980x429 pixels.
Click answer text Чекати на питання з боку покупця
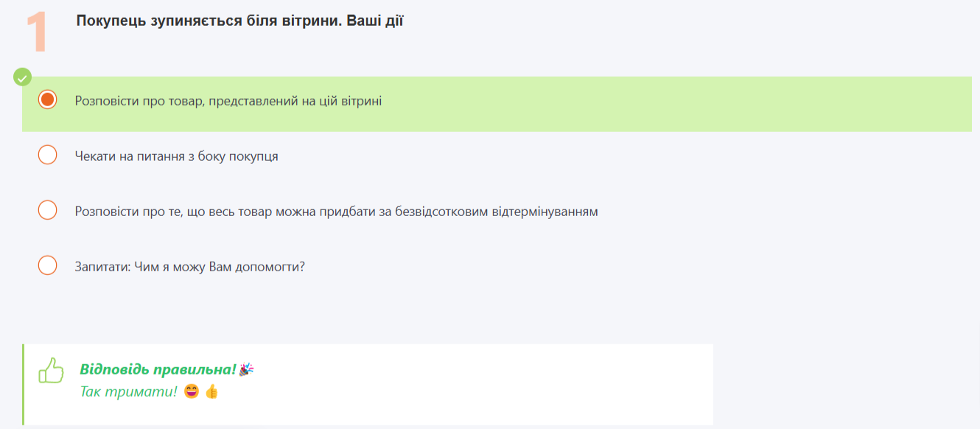click(177, 156)
